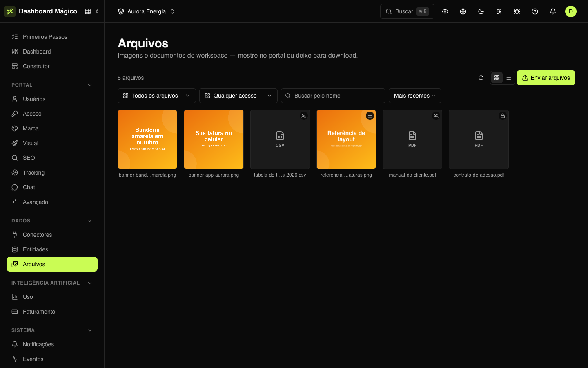This screenshot has width=588, height=368.
Task: Open Qualquer acesso filter dropdown
Action: 238,96
